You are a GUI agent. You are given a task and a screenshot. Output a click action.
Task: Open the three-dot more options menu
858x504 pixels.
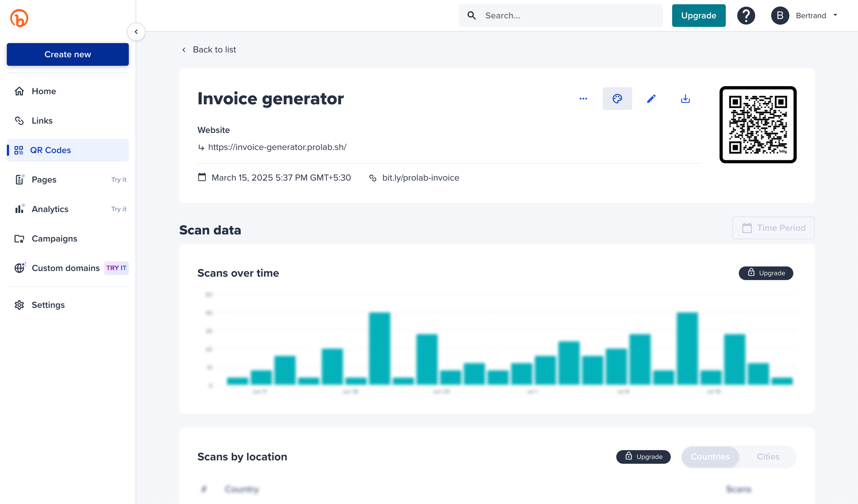pos(583,99)
